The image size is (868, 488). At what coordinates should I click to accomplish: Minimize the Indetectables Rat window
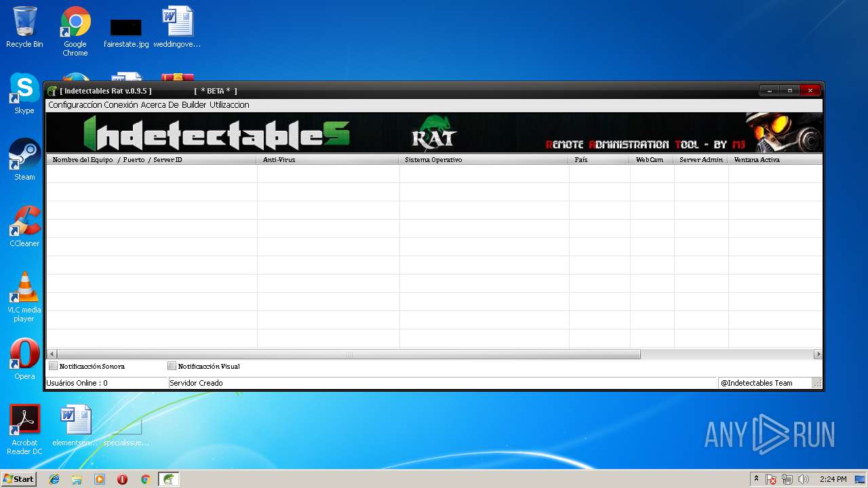click(x=770, y=90)
